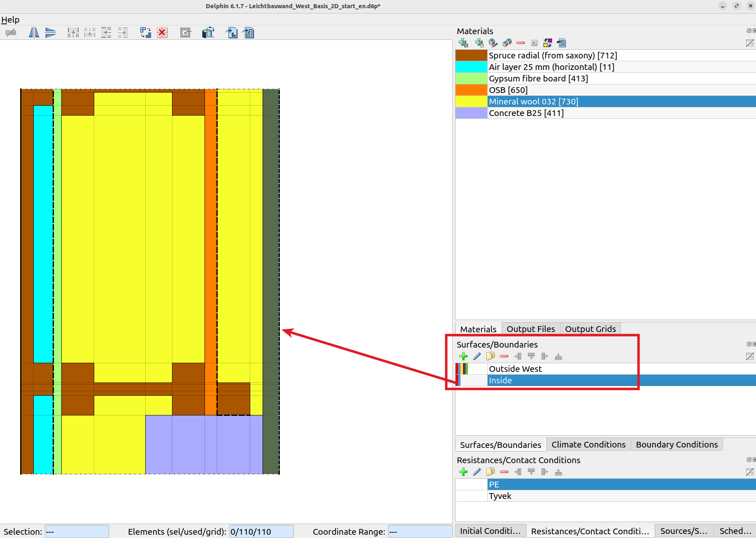Select Gypsum fibre board [413] in materials list
This screenshot has width=756, height=538.
606,79
